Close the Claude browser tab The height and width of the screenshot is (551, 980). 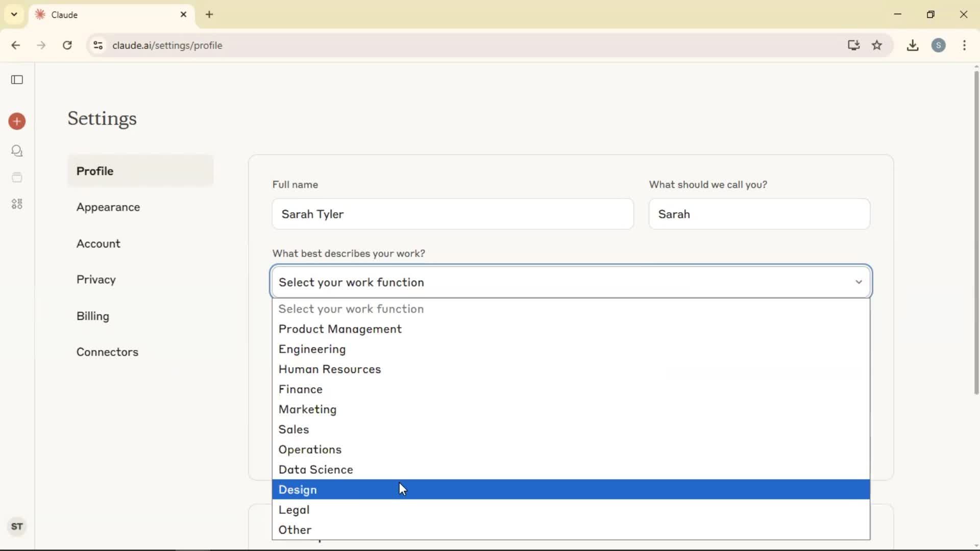183,15
